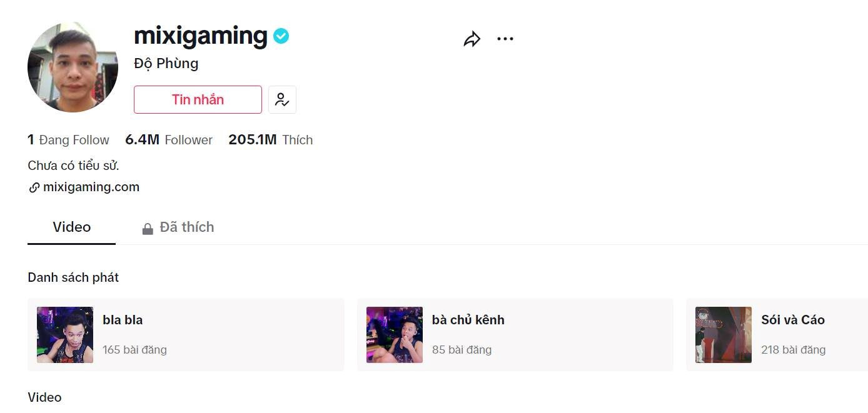
Task: Open the share options arrow icon
Action: coord(472,38)
